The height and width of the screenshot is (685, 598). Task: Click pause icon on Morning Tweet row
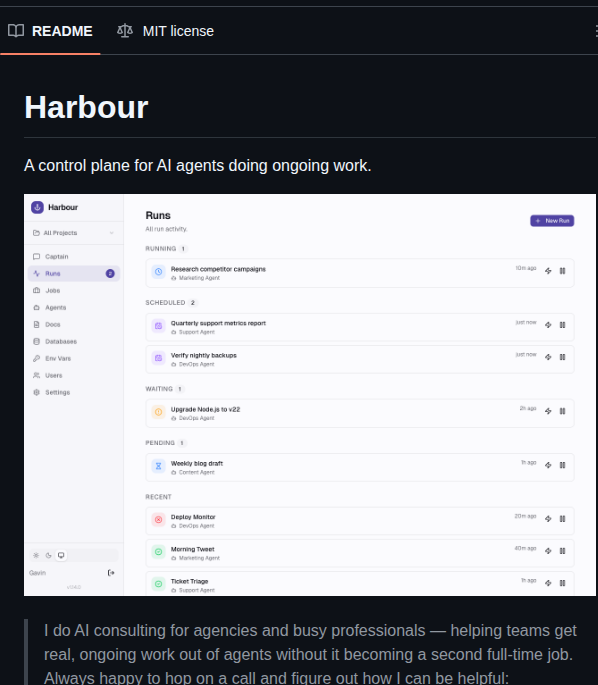(563, 551)
